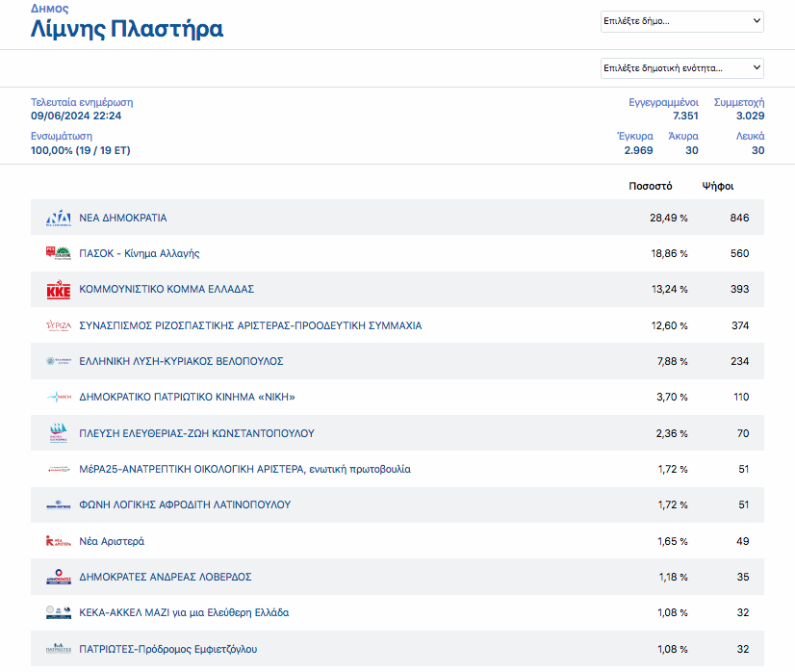Click the ΠΑΣΟΚ party logo icon
The image size is (795, 672).
point(59,253)
